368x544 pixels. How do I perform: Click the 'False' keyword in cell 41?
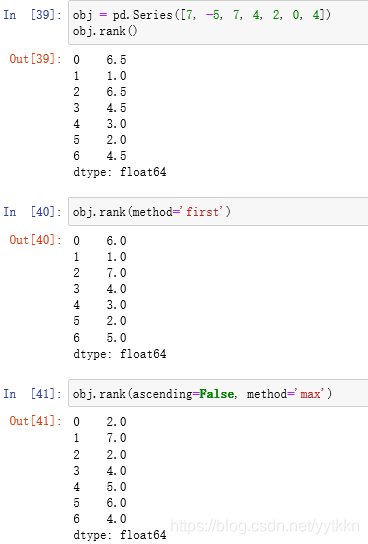[217, 394]
